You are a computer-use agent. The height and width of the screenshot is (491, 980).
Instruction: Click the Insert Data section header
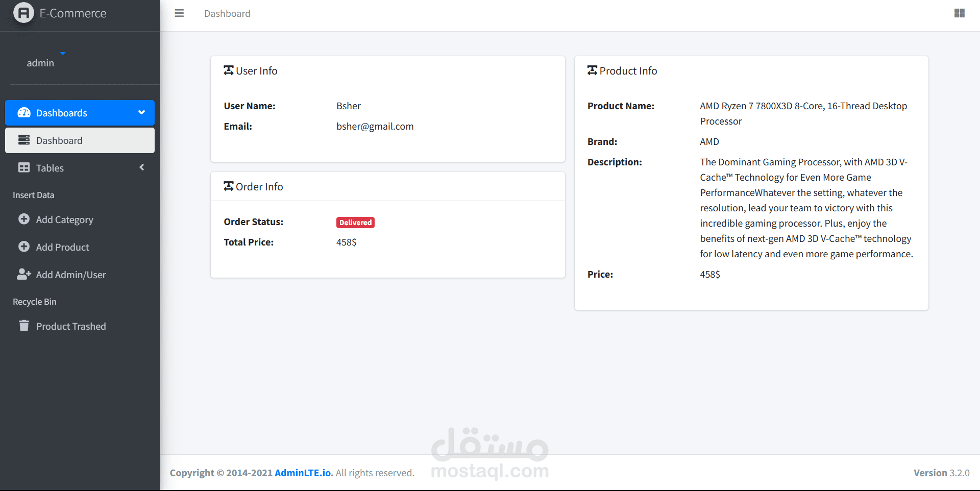coord(34,195)
